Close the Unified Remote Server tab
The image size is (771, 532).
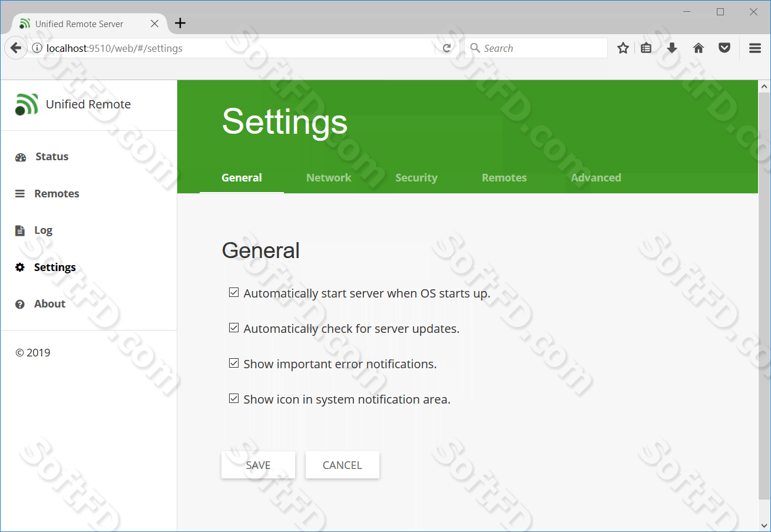click(154, 24)
